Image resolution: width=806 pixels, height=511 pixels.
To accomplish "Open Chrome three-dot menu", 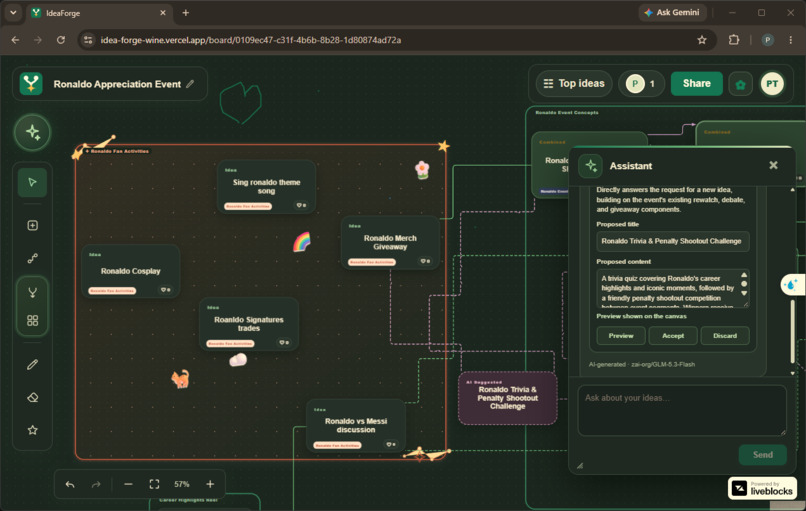I will tap(791, 40).
